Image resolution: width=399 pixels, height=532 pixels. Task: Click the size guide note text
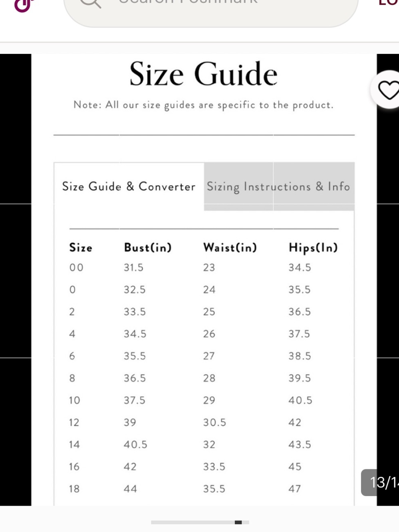pyautogui.click(x=203, y=105)
